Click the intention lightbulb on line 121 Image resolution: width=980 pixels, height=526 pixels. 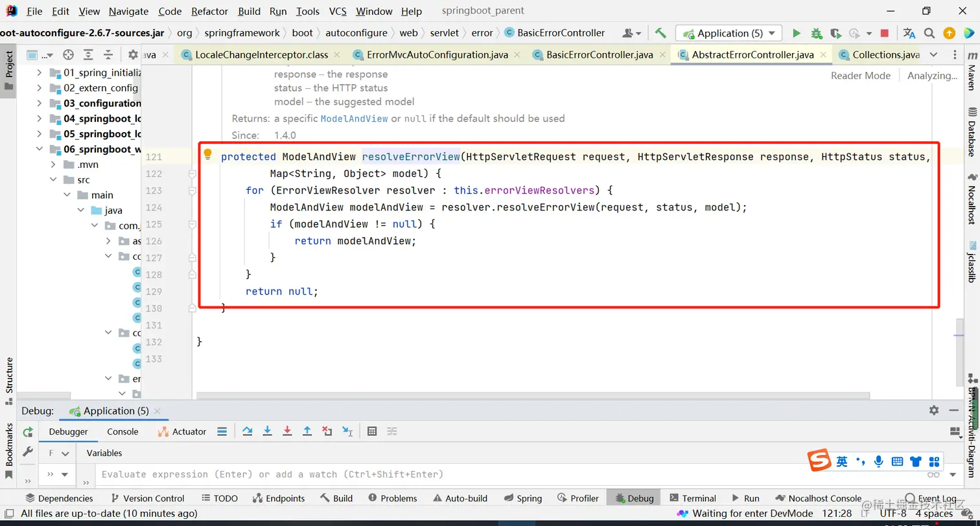(x=208, y=155)
